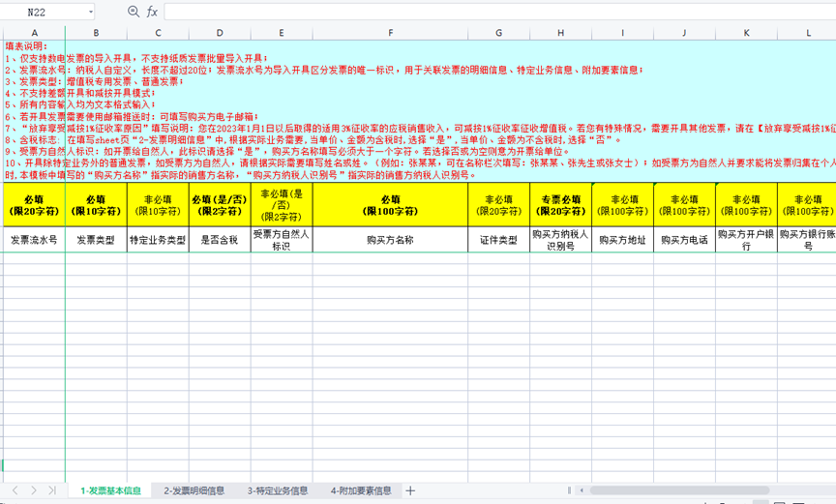Image resolution: width=836 pixels, height=504 pixels.
Task: Select column L header
Action: [x=807, y=33]
